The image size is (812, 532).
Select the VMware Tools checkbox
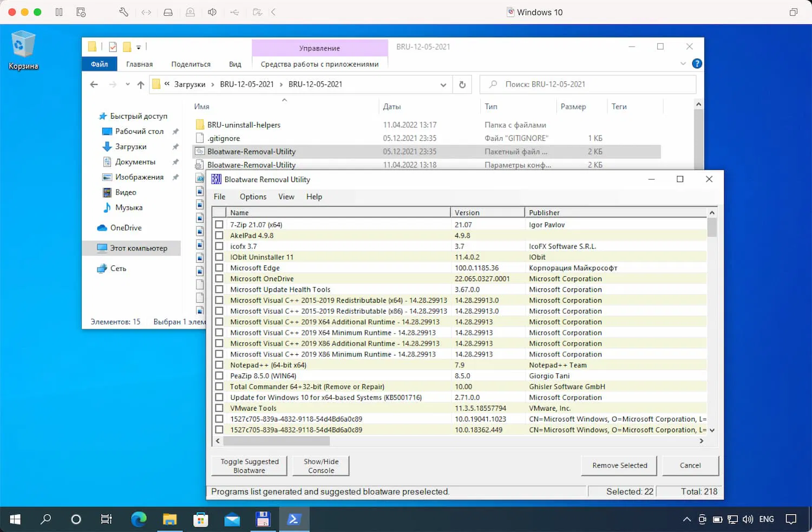tap(219, 408)
